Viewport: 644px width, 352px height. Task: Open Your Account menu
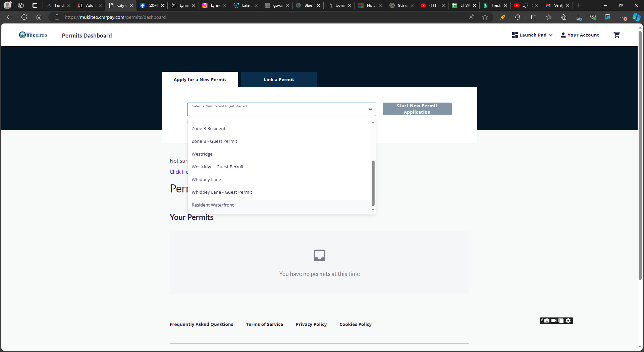580,35
